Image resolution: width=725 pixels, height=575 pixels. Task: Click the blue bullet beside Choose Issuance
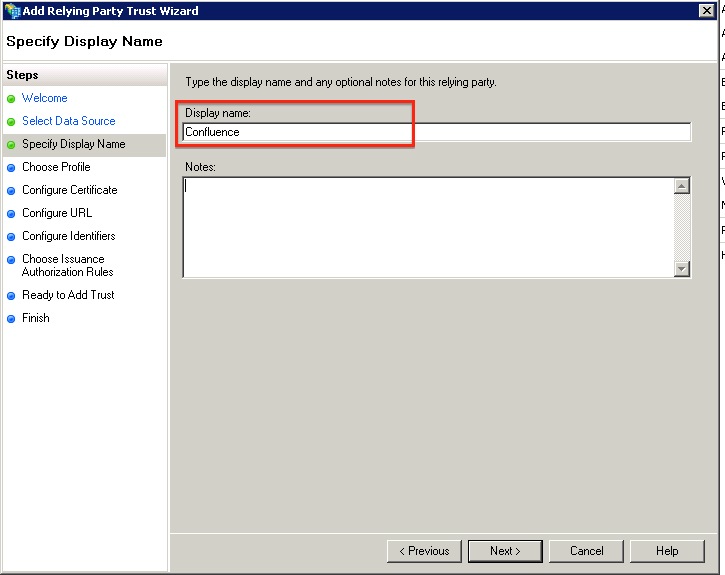[x=11, y=260]
